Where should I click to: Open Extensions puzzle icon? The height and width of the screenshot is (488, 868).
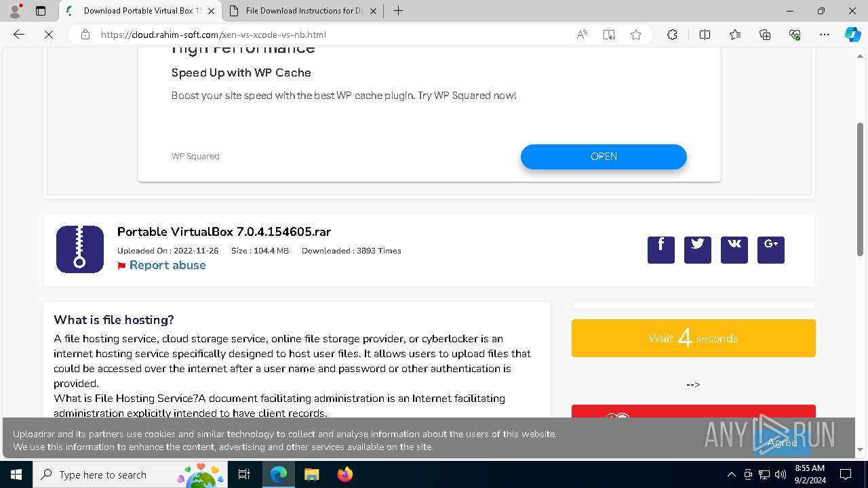click(x=672, y=35)
